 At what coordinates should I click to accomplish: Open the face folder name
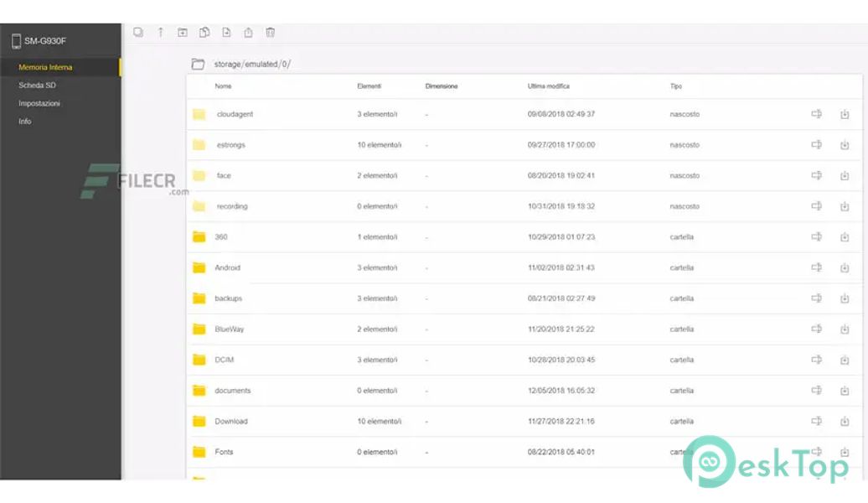coord(224,175)
